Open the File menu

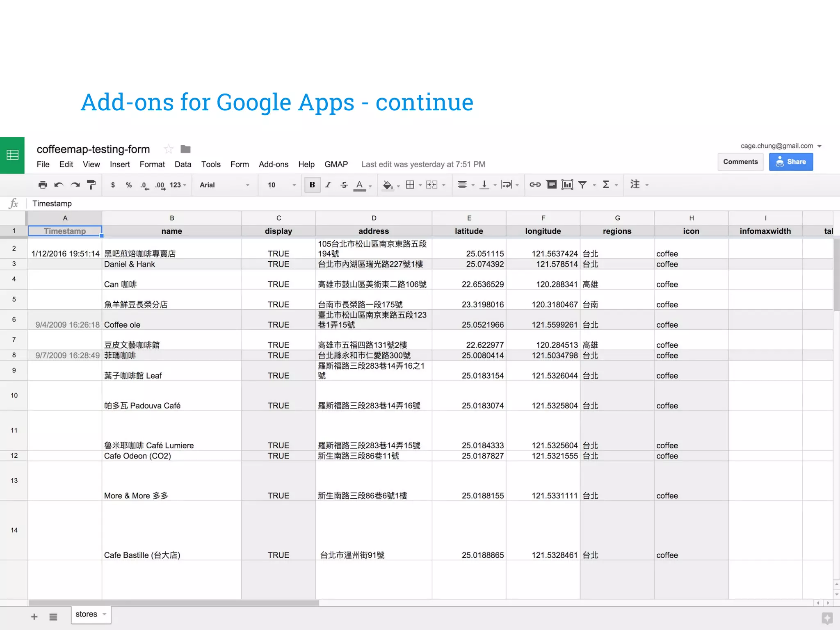coord(43,164)
